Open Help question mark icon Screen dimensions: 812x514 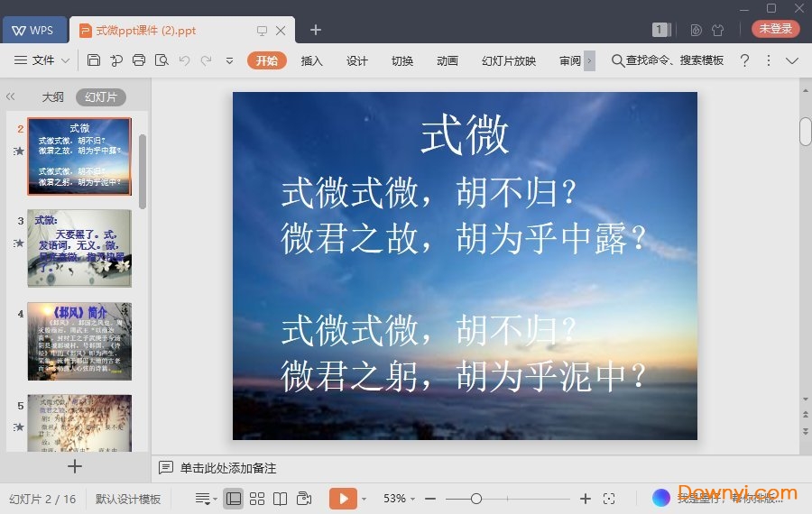(x=744, y=60)
